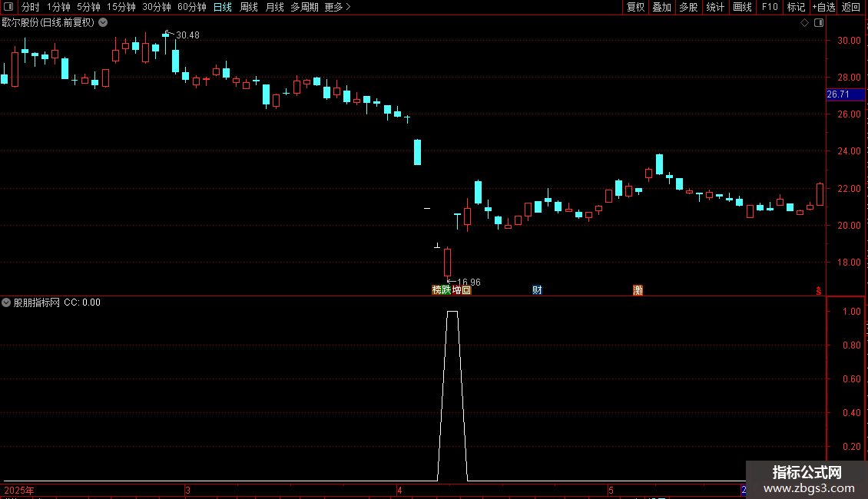This screenshot has height=499, width=868.
Task: Select the 15分钟 period tab
Action: tap(121, 7)
